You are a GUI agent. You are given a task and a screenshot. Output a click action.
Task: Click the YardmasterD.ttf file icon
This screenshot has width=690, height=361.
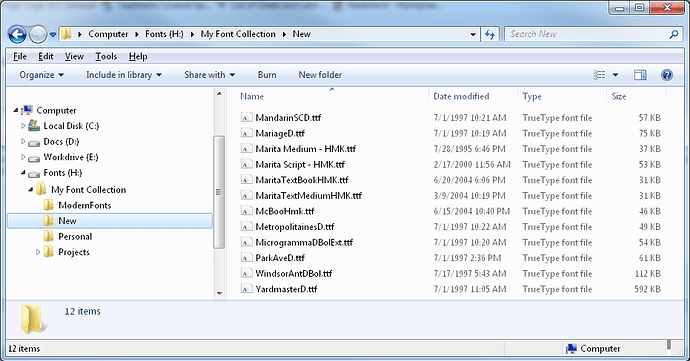(246, 289)
